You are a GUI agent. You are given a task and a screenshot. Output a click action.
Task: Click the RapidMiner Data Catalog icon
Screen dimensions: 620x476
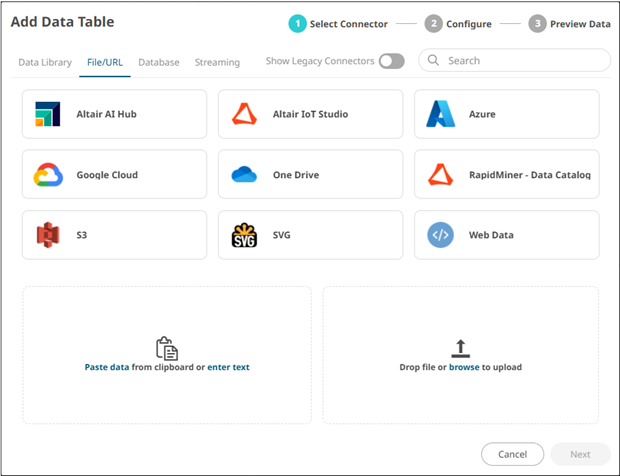[441, 175]
